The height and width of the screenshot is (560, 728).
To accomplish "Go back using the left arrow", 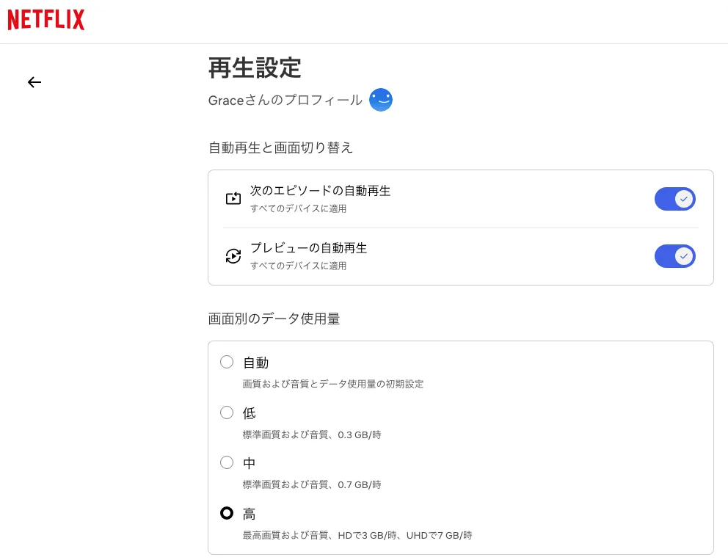I will (34, 82).
